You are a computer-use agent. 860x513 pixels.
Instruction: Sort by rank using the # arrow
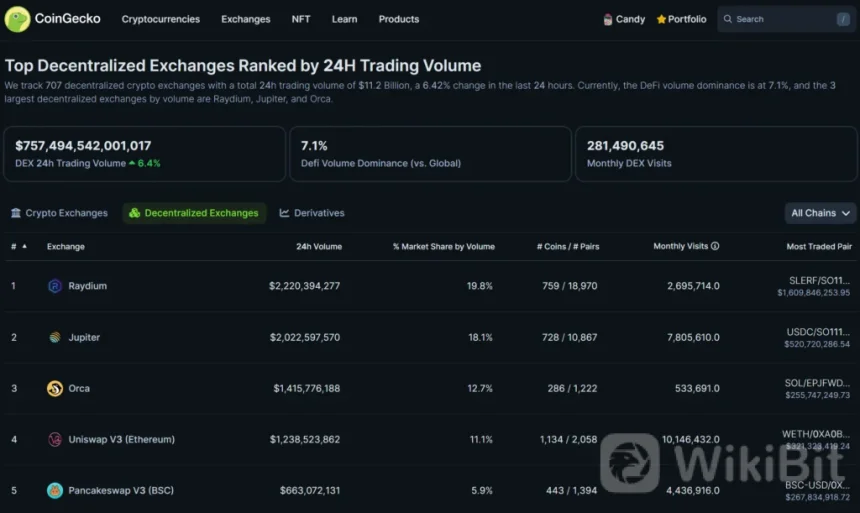coord(24,246)
